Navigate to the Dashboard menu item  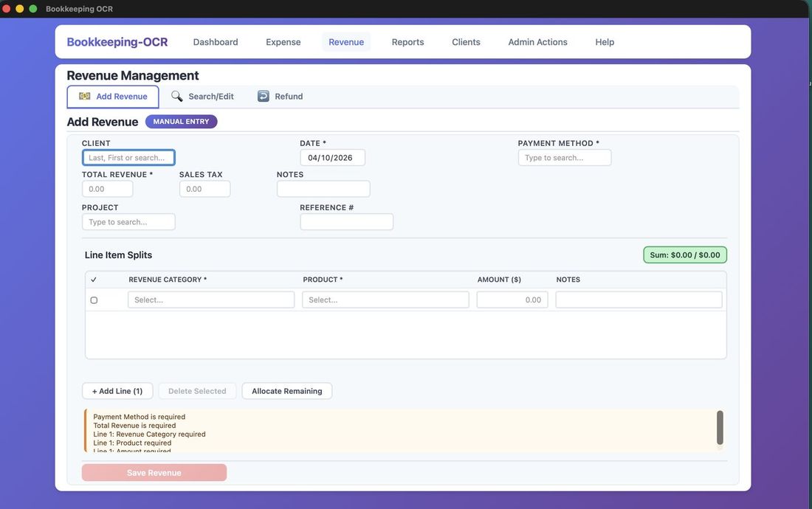pyautogui.click(x=215, y=42)
